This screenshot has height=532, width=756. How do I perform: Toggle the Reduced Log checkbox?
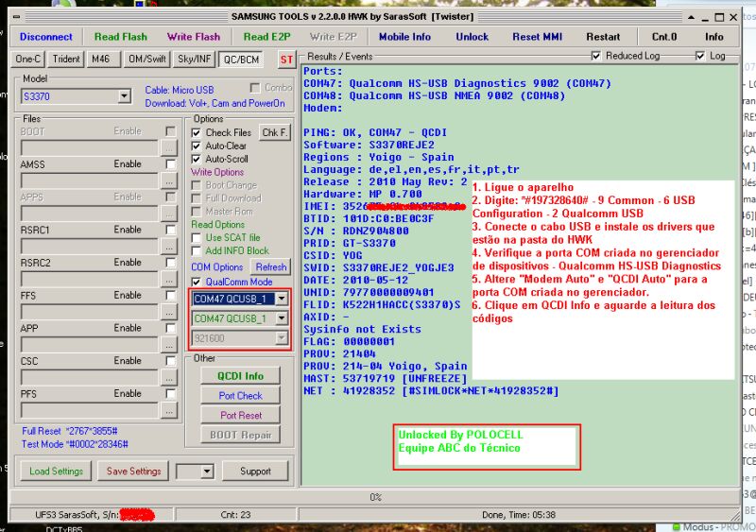[x=596, y=56]
